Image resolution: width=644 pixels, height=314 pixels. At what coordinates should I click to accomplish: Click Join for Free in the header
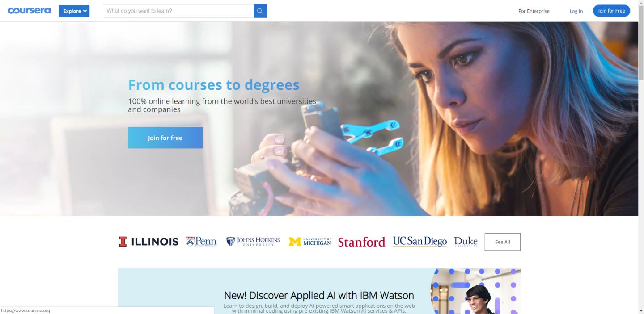pos(611,11)
